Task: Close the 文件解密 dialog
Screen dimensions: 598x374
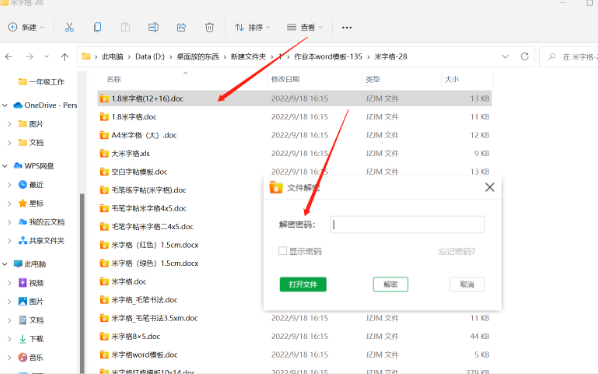Action: (x=490, y=187)
